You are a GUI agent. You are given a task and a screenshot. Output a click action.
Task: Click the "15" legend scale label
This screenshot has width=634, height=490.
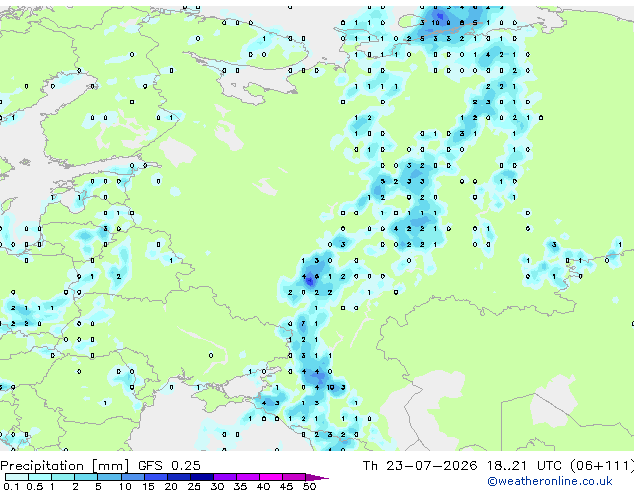pos(148,486)
